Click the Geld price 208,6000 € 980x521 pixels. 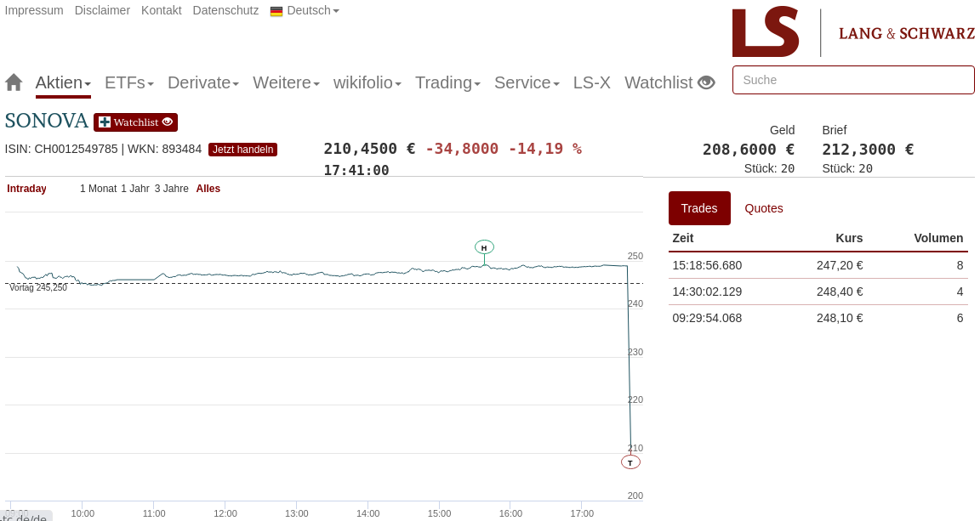(x=748, y=150)
